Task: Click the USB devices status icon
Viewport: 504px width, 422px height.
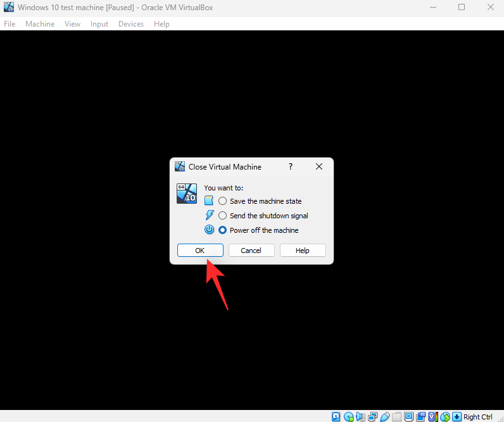Action: [385, 416]
